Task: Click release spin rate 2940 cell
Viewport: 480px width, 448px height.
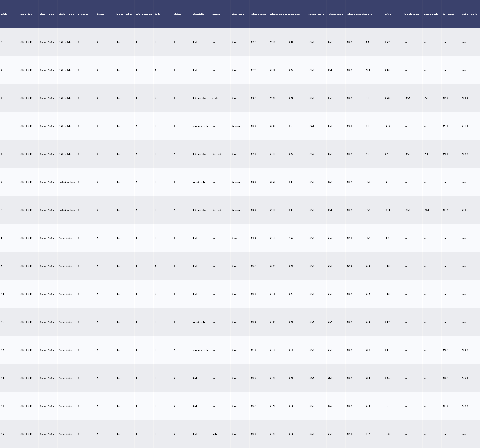Action: pos(272,210)
